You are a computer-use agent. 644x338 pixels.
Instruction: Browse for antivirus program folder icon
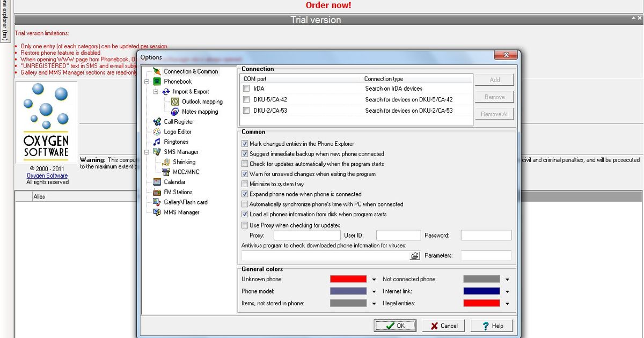pos(414,256)
